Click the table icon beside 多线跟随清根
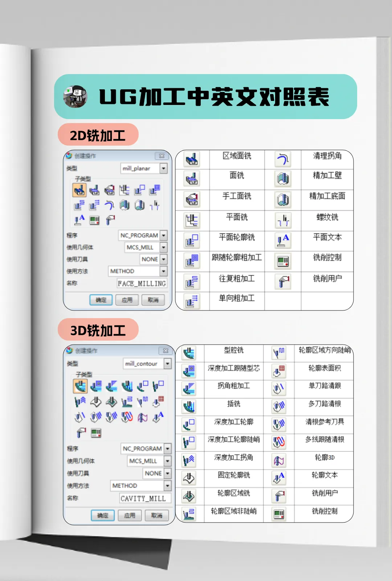The image size is (392, 581). 279,442
